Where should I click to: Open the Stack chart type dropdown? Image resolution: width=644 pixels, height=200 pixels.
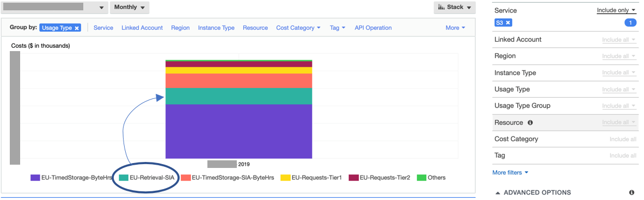[x=455, y=8]
